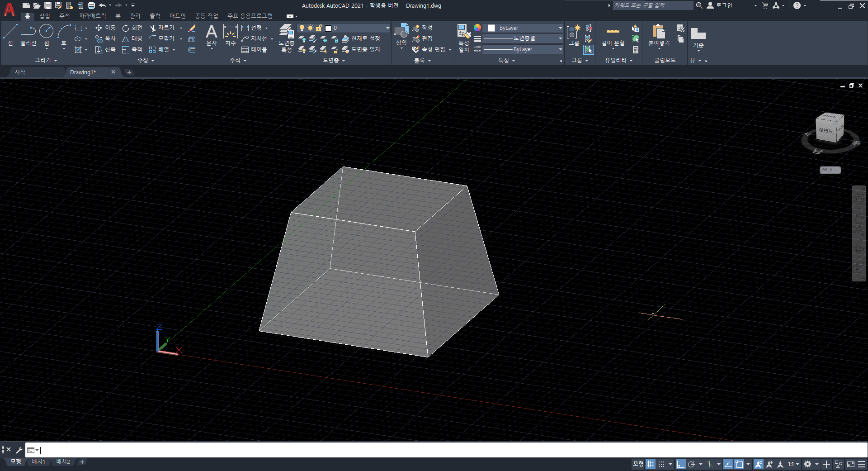Click the Paste (붙여넣기) icon

pos(659,34)
